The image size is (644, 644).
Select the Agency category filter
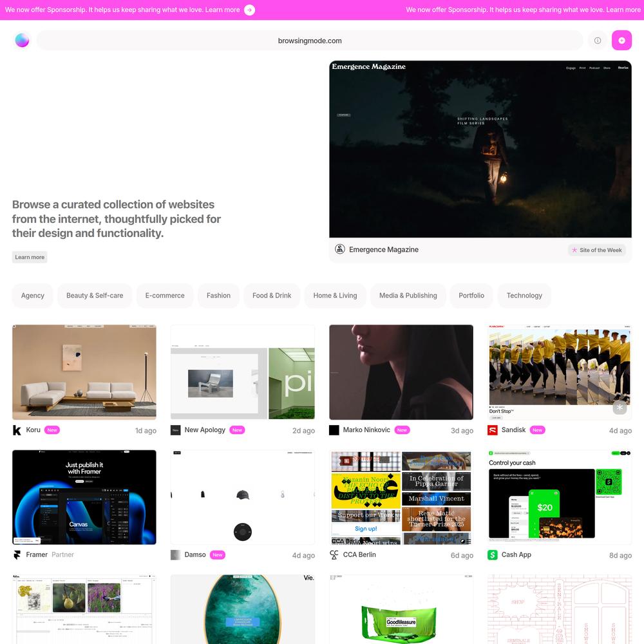[x=32, y=296]
